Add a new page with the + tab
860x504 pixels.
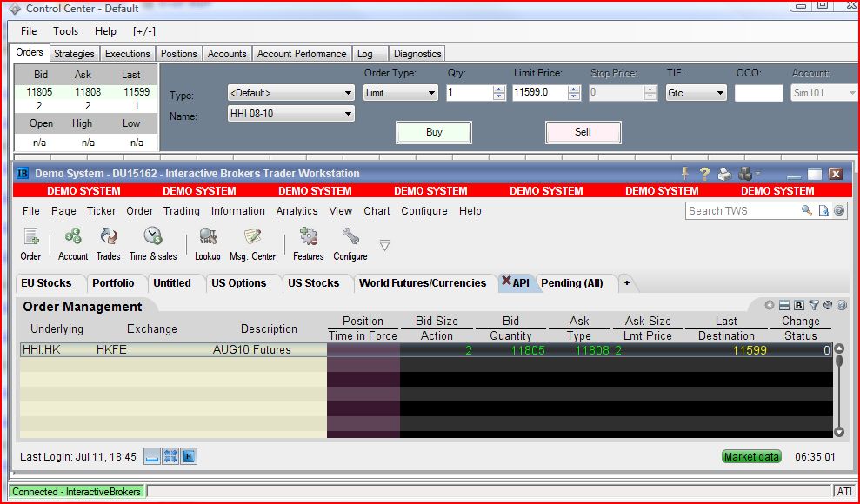pos(626,283)
